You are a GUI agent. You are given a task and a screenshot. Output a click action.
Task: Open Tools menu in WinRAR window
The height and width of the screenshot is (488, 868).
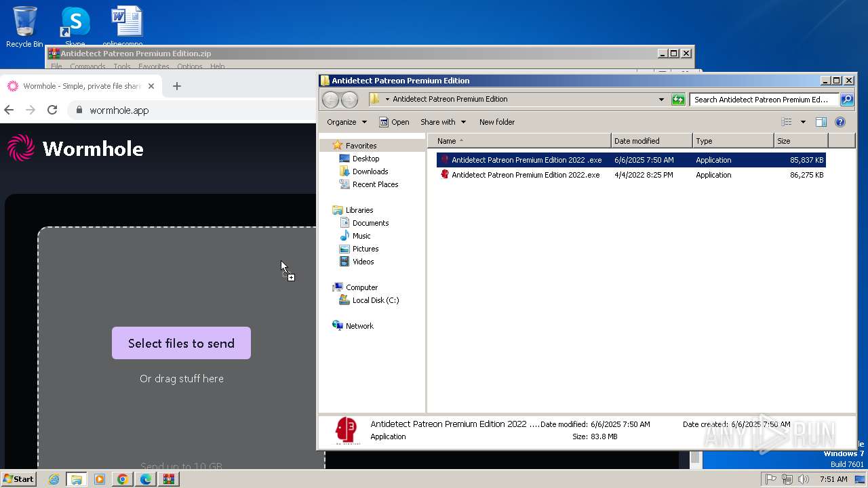click(122, 66)
